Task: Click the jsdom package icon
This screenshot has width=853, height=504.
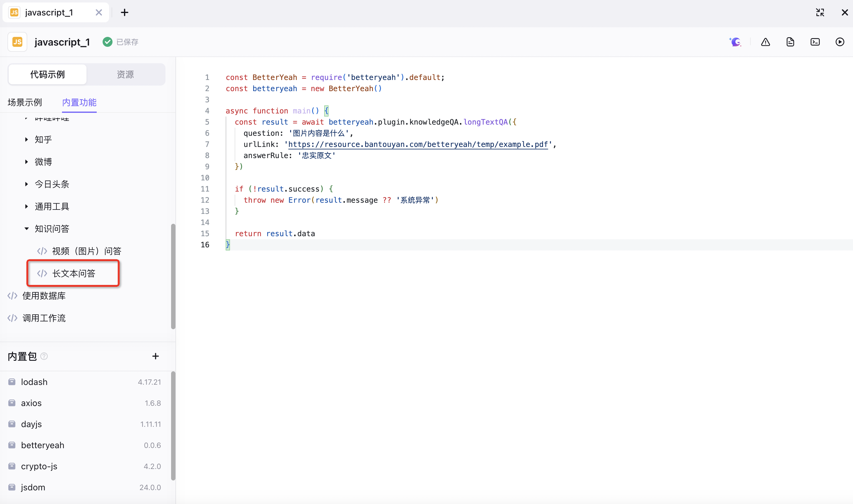Action: [12, 487]
